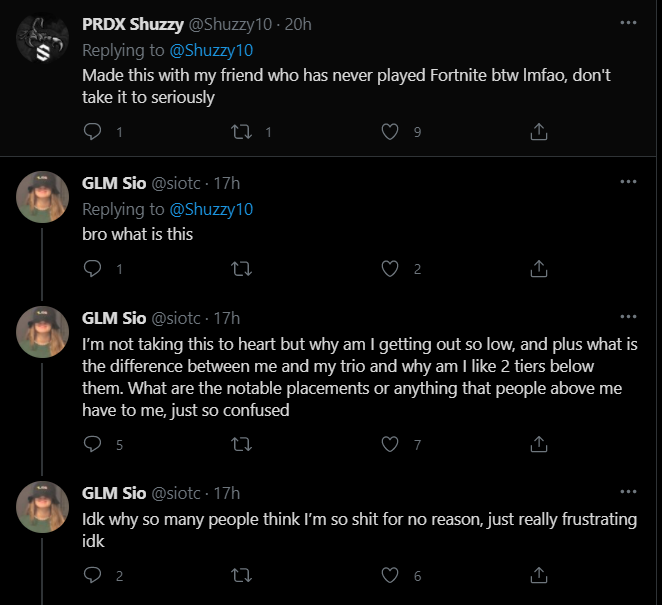Open more menu on "not taking this to heart" tweet
Image resolution: width=662 pixels, height=605 pixels.
pos(628,318)
